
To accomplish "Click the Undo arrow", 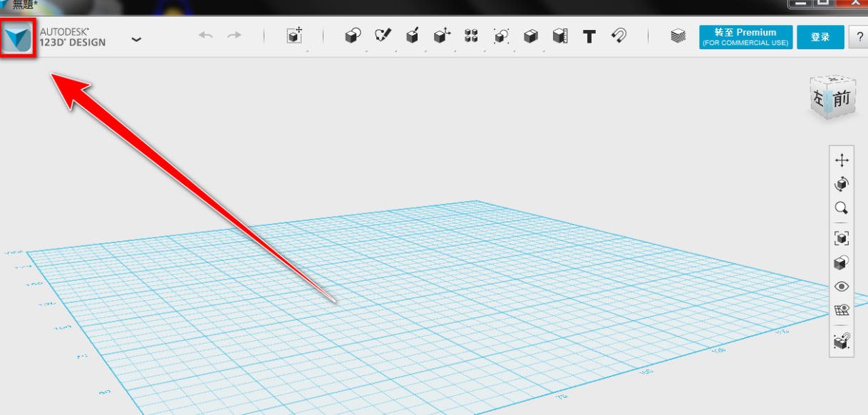I will click(206, 36).
